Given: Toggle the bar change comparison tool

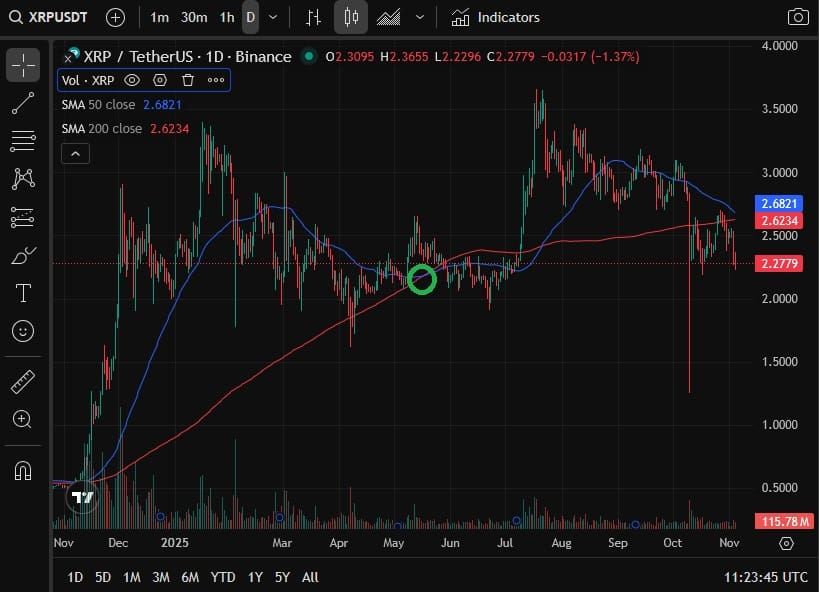Looking at the screenshot, I should (311, 17).
